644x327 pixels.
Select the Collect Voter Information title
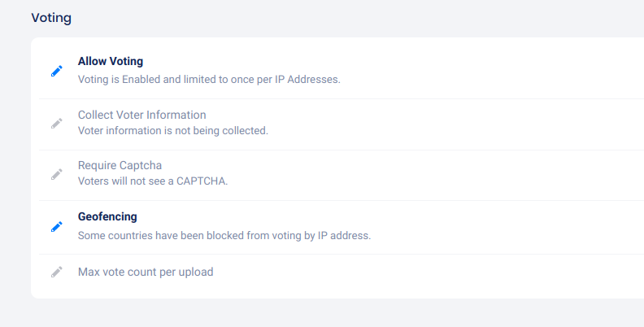(141, 115)
